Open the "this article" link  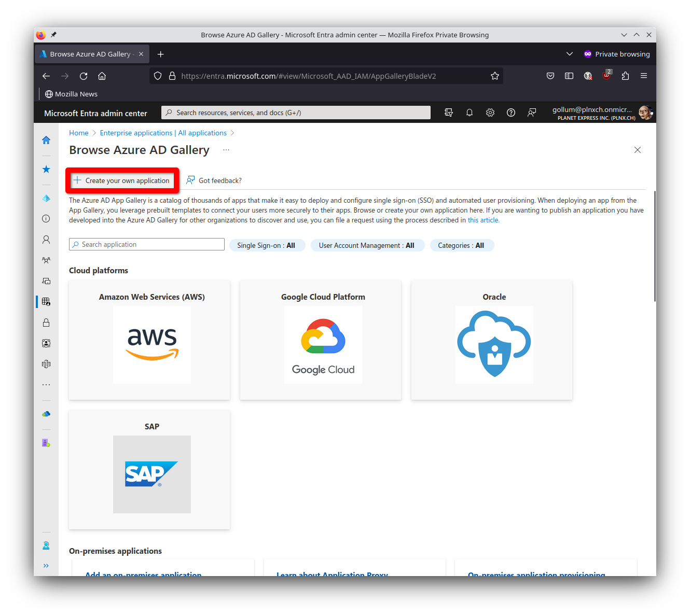point(483,220)
